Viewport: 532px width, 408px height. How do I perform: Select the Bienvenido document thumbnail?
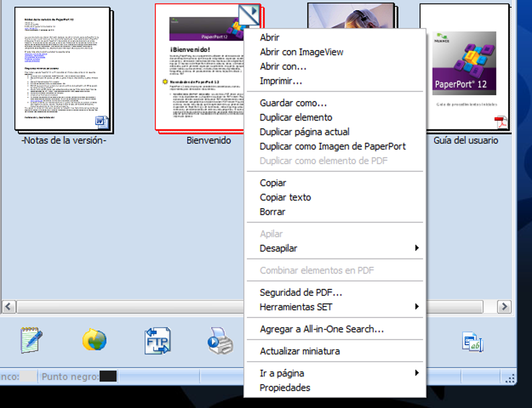[200, 68]
